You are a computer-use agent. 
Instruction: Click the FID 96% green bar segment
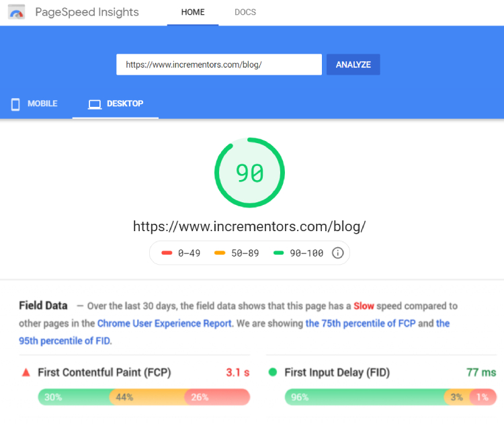point(364,397)
